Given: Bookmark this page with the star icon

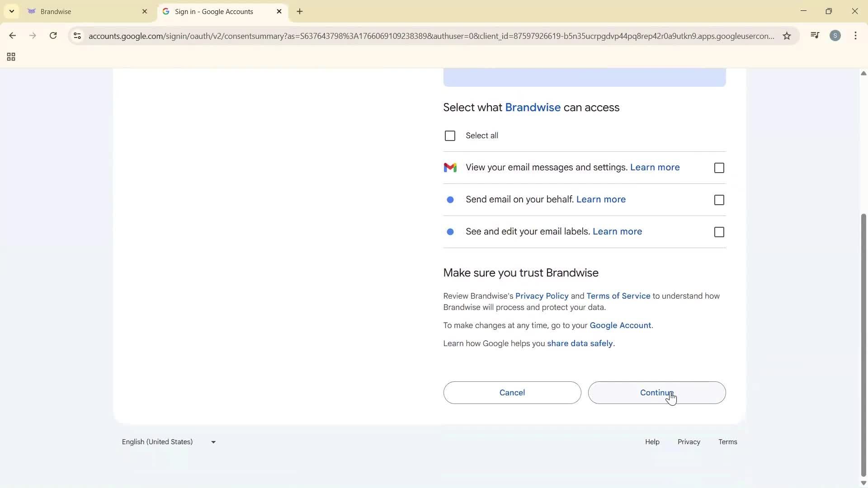Looking at the screenshot, I should (x=787, y=36).
